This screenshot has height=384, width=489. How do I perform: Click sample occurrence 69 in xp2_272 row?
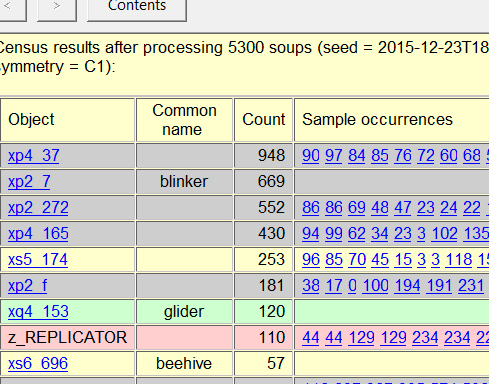[x=357, y=208]
